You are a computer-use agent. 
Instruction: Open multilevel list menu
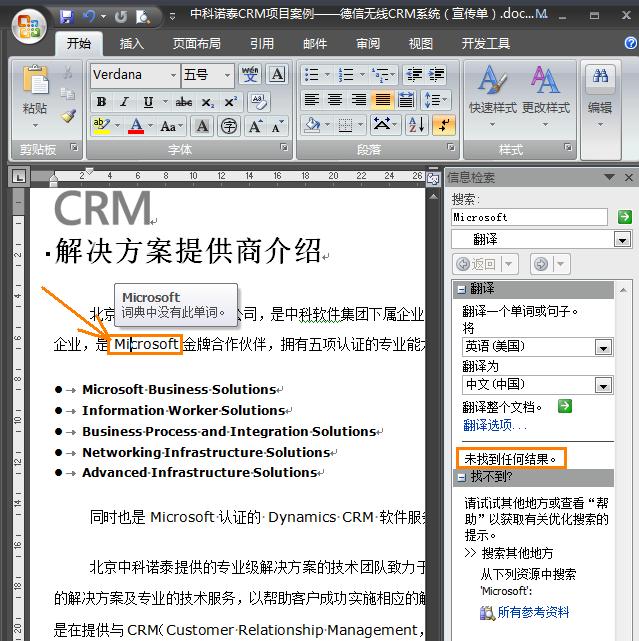(383, 75)
